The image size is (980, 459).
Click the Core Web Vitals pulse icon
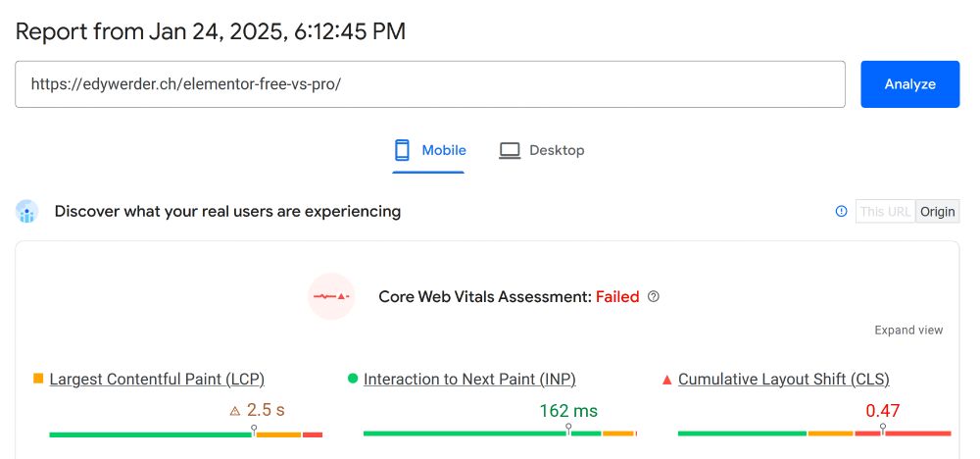click(330, 296)
